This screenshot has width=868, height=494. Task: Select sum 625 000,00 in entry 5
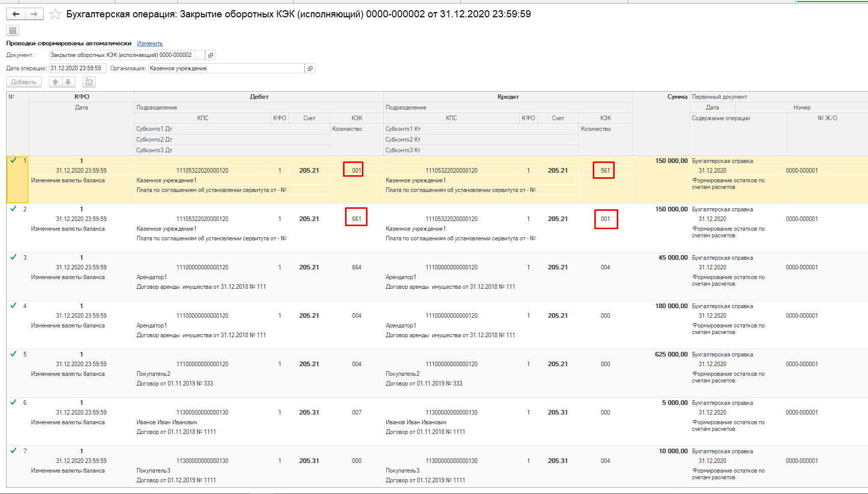click(671, 354)
